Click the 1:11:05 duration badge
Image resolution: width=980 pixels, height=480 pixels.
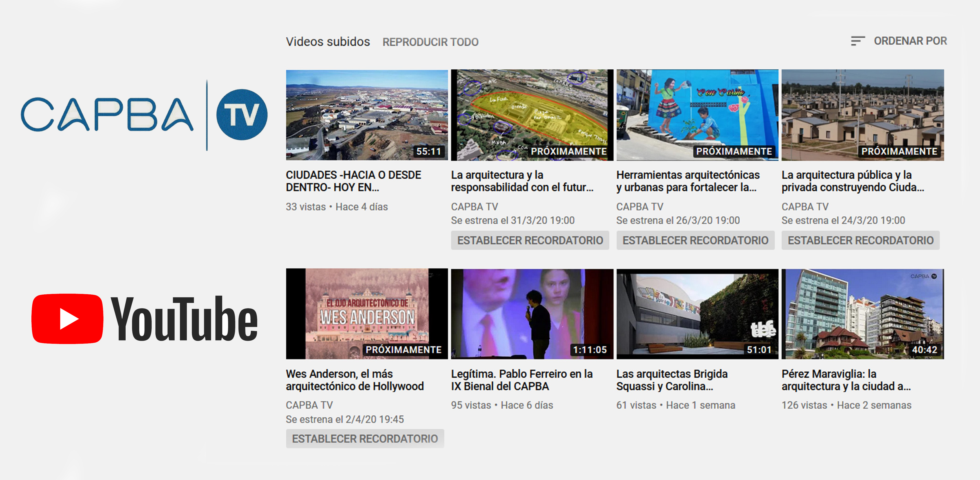click(590, 350)
